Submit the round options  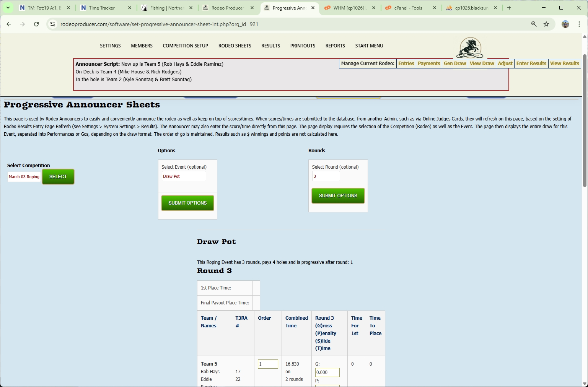[x=338, y=195]
